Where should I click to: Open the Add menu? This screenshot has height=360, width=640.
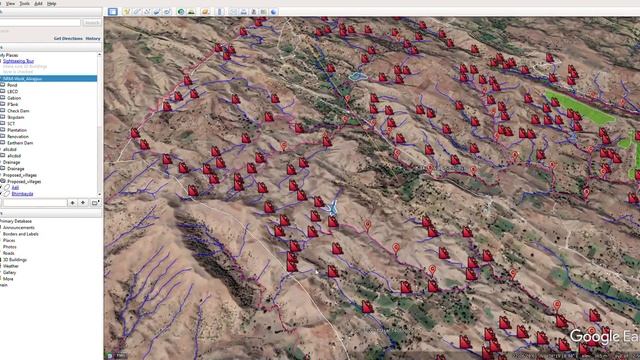[x=38, y=3]
